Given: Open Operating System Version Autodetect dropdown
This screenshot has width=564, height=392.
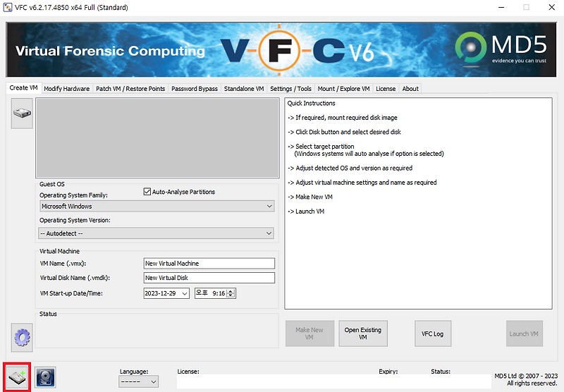Looking at the screenshot, I should [x=156, y=233].
